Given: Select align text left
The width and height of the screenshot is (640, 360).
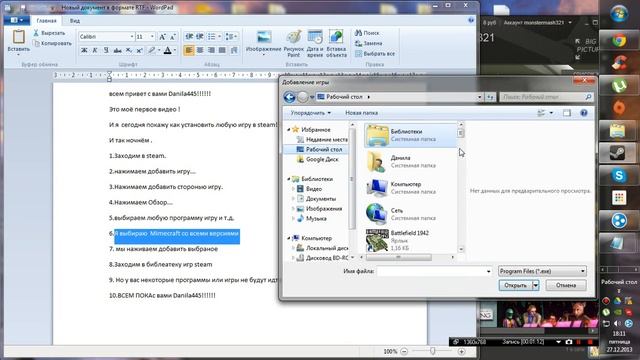Looking at the screenshot, I should click(189, 50).
